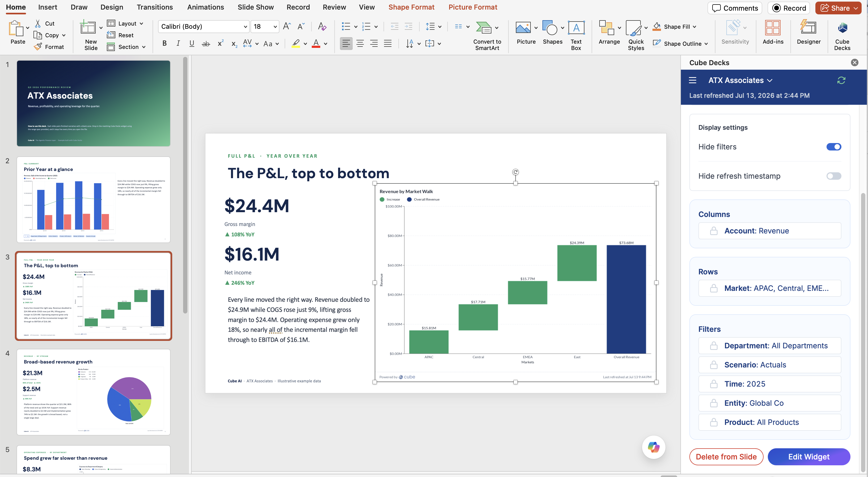
Task: Decrease the font size
Action: (x=301, y=26)
